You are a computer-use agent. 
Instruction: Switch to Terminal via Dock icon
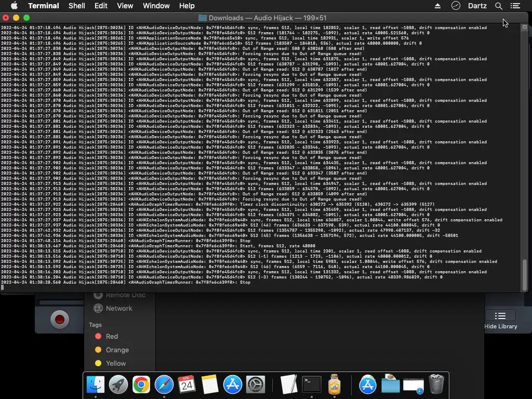pos(312,385)
